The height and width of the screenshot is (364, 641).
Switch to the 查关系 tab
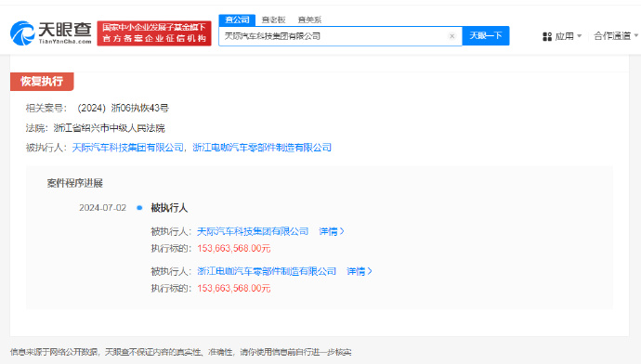[x=309, y=19]
